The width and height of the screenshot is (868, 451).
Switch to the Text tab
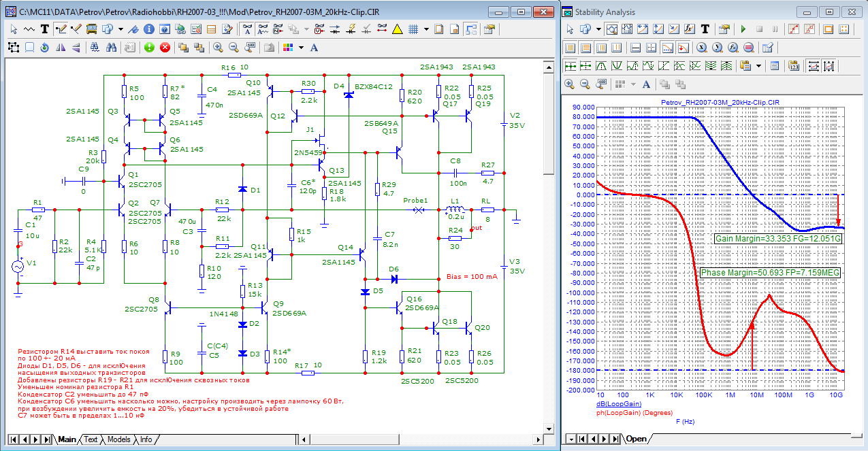(91, 439)
